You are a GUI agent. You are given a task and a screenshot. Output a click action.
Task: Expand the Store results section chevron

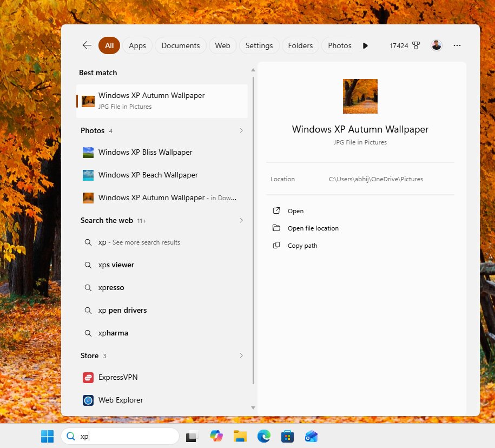click(x=241, y=355)
